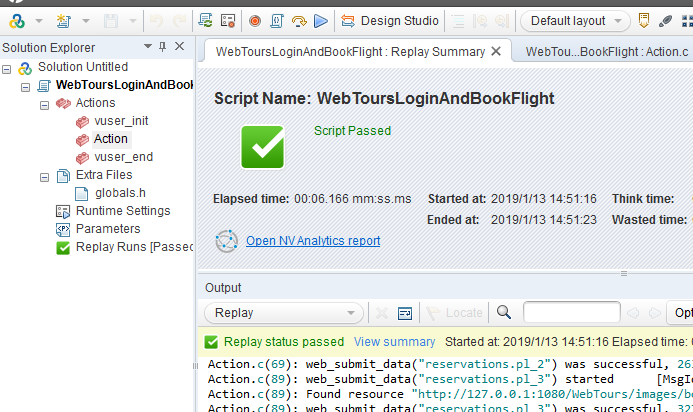This screenshot has width=693, height=412.
Task: Close the Replay Summary tab
Action: click(496, 51)
